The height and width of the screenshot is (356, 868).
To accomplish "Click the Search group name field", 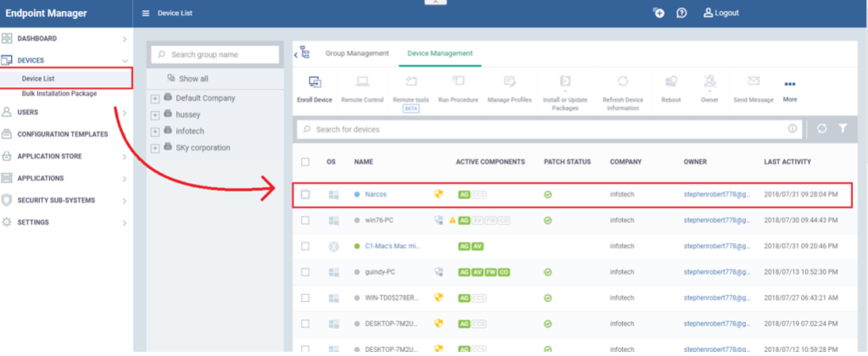I will 214,55.
